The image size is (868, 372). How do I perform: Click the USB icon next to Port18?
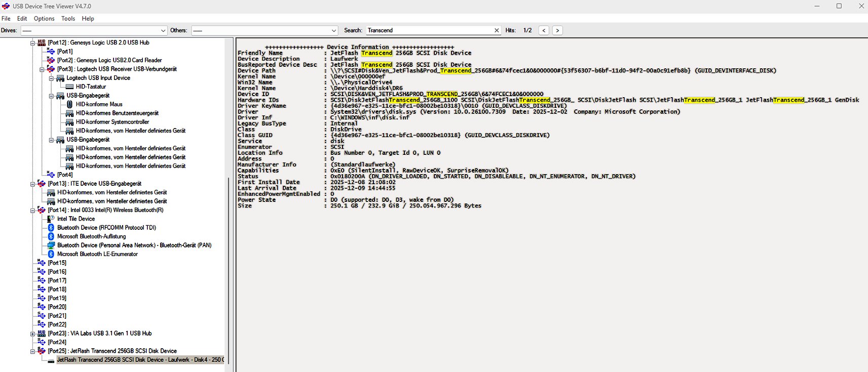pyautogui.click(x=42, y=290)
